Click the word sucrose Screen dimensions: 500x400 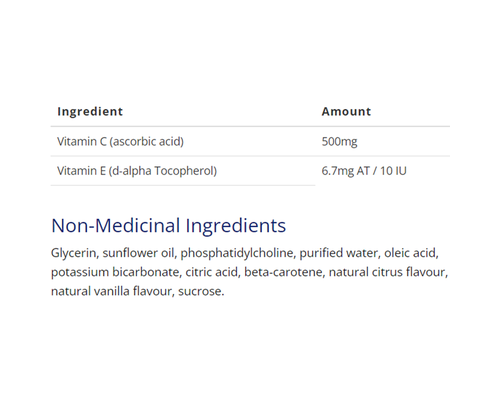(199, 292)
